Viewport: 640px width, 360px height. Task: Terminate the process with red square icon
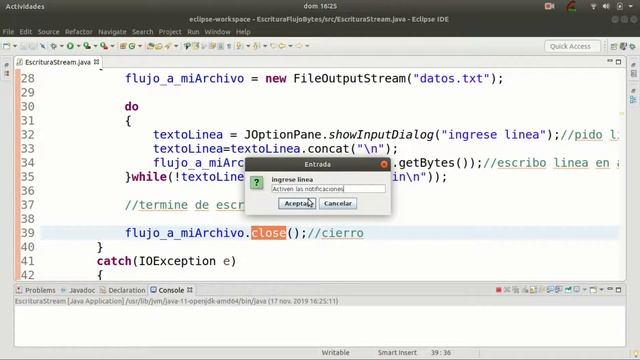click(x=499, y=290)
